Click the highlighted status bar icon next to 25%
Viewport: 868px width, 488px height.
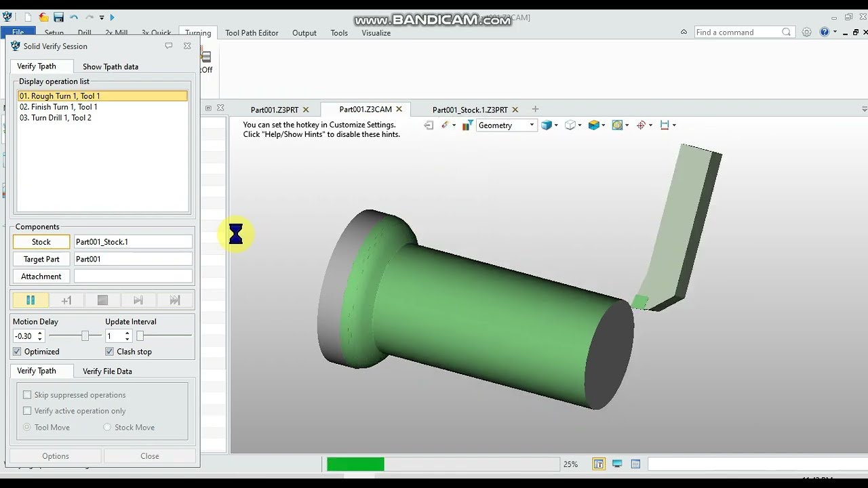[x=599, y=464]
